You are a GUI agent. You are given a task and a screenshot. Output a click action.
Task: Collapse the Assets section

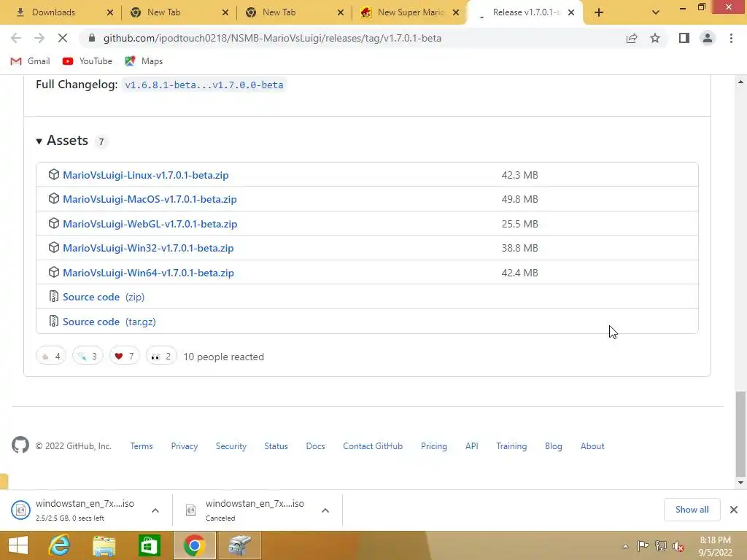click(63, 141)
